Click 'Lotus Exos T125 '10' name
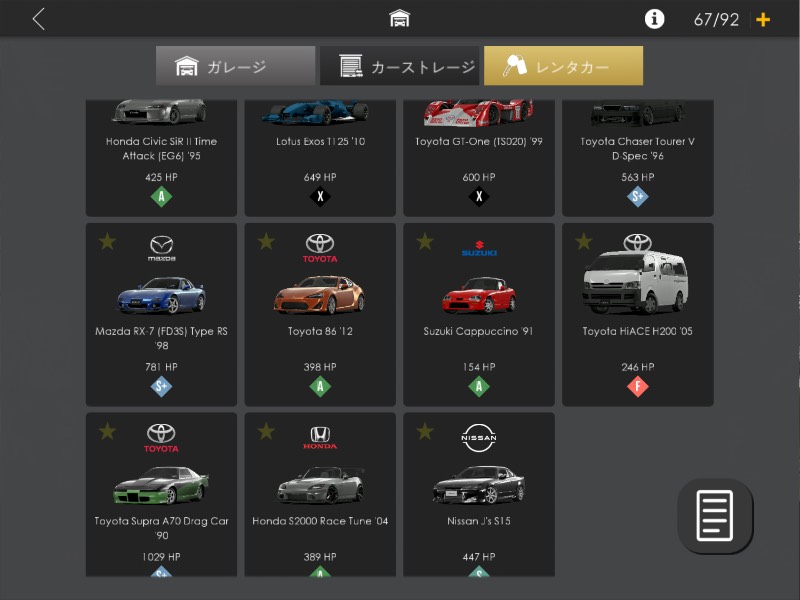The height and width of the screenshot is (600, 800). 320,141
